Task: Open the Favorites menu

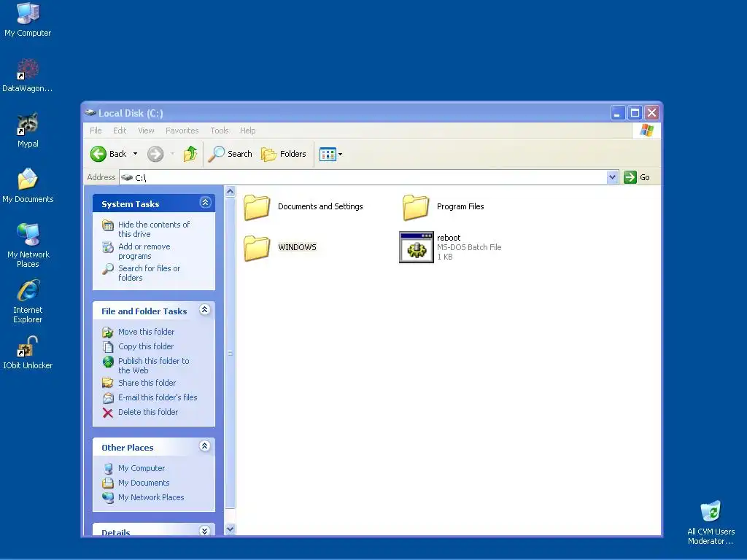Action: (x=182, y=131)
